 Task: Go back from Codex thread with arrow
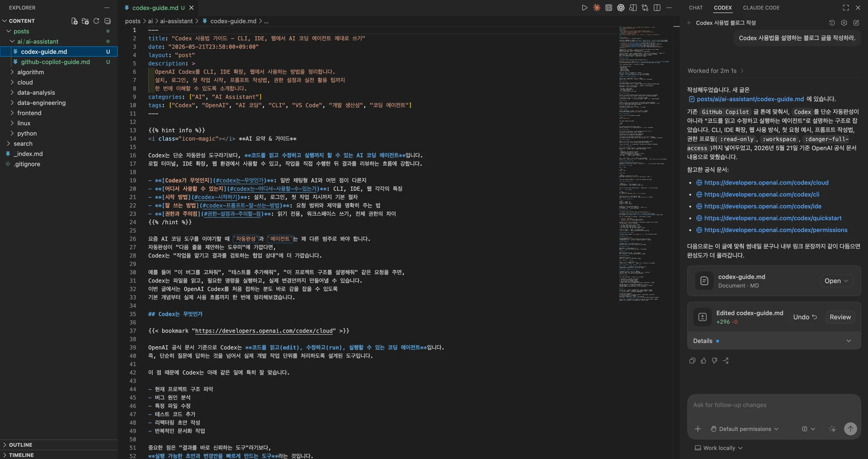(689, 23)
